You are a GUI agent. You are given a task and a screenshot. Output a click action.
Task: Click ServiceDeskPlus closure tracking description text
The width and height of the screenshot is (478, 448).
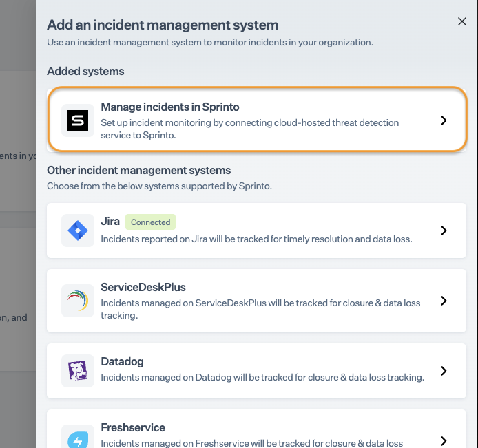(x=260, y=309)
